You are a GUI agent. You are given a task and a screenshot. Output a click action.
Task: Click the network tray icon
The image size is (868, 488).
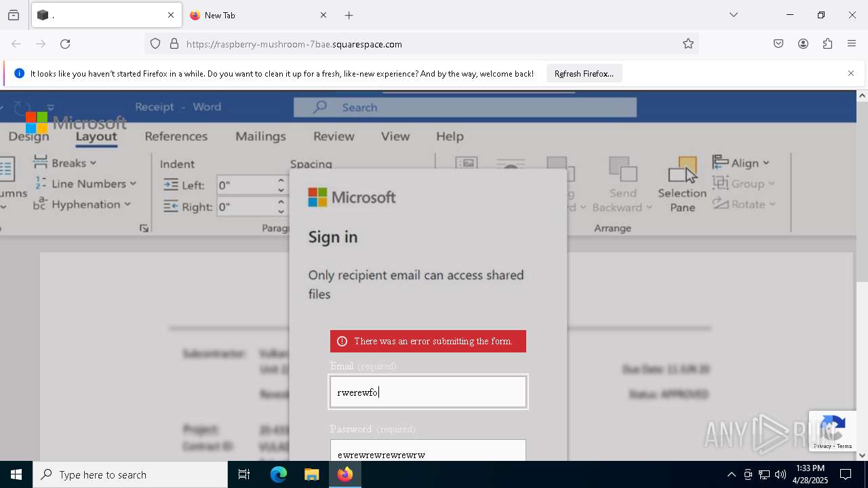(764, 474)
